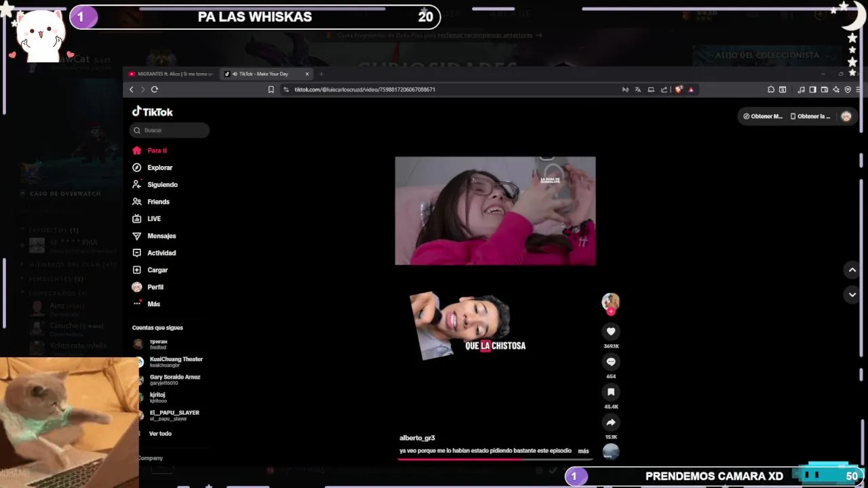Screen dimensions: 868x488
Task: Open alberto_gr3 username link
Action: pyautogui.click(x=417, y=438)
